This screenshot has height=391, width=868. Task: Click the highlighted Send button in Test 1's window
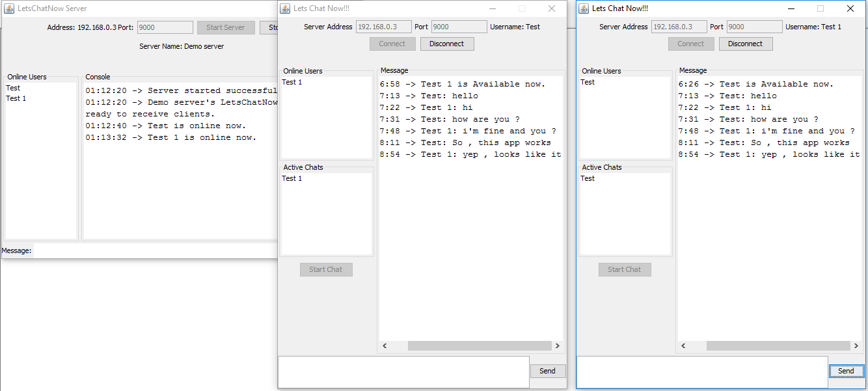tap(846, 370)
